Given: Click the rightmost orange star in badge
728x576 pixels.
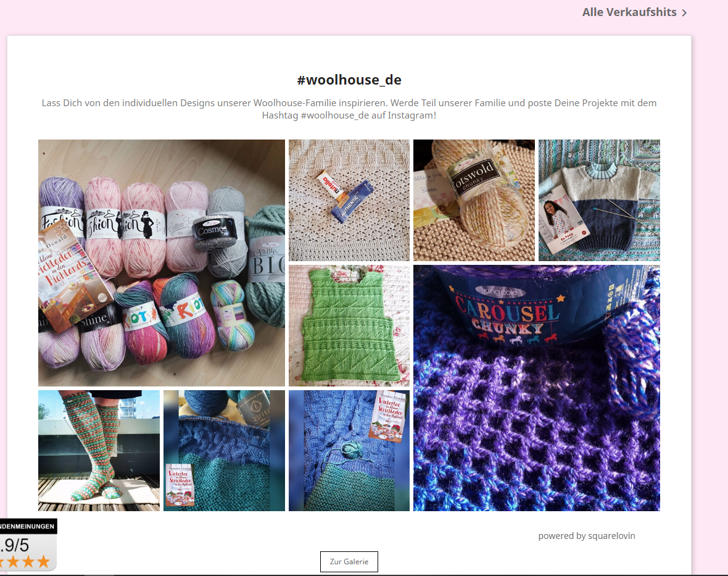Looking at the screenshot, I should click(44, 562).
